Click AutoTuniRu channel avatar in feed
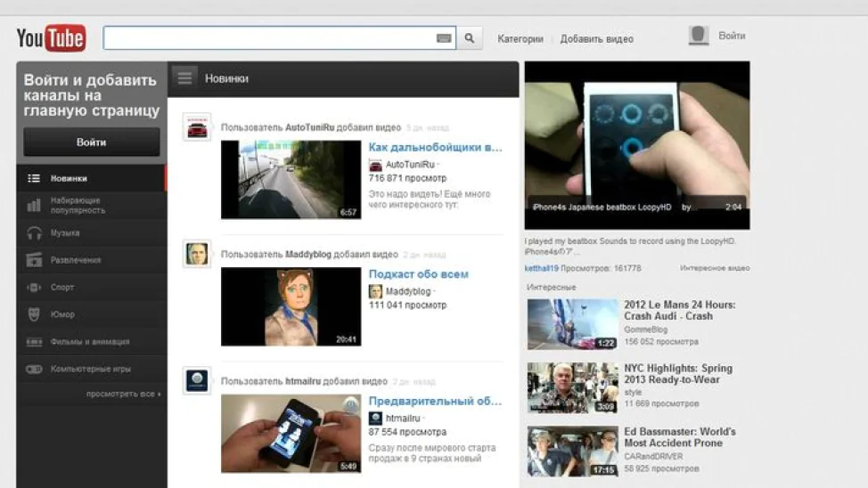This screenshot has width=868, height=488. pos(197,127)
